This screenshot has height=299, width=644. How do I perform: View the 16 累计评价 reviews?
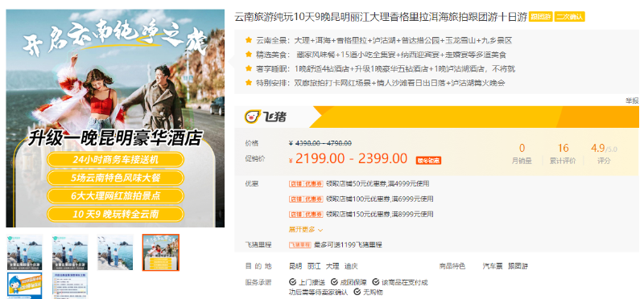[563, 154]
